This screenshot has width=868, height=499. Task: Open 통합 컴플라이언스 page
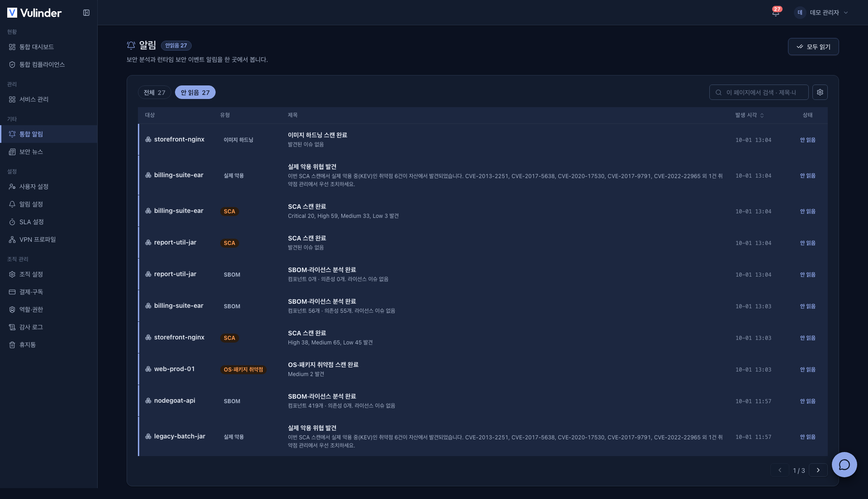48,65
